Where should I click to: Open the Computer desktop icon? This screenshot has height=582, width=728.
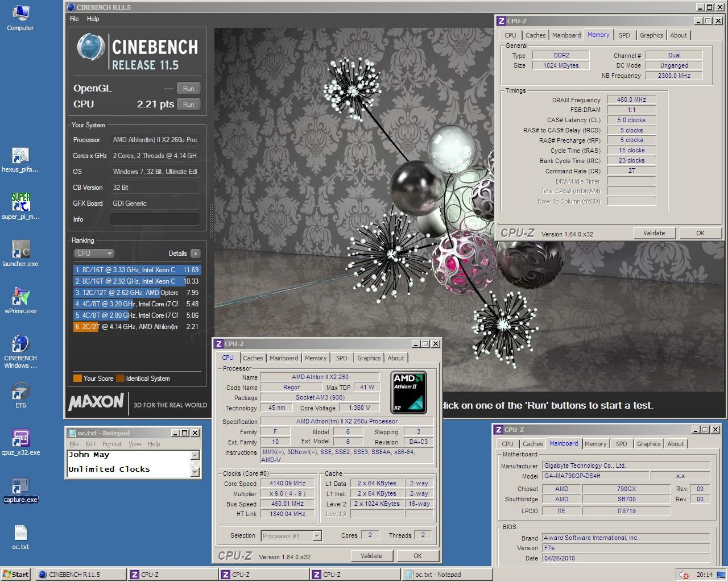pos(20,17)
